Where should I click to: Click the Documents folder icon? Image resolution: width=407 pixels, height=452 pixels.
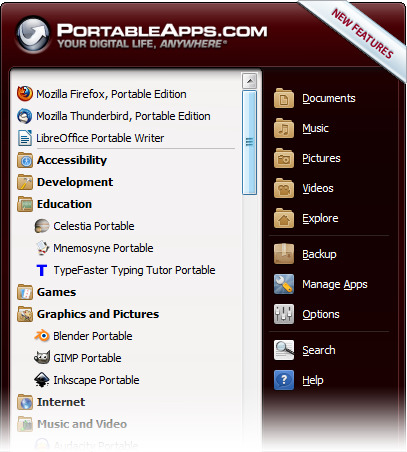pyautogui.click(x=284, y=98)
